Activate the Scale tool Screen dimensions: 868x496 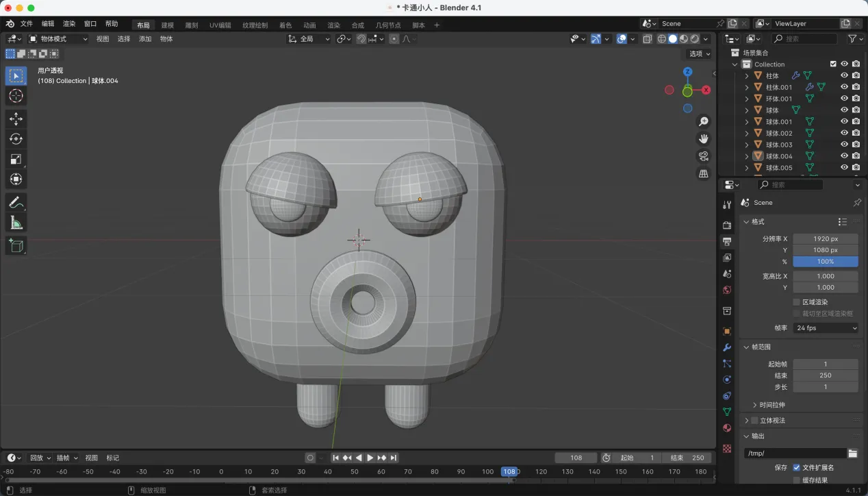click(16, 159)
